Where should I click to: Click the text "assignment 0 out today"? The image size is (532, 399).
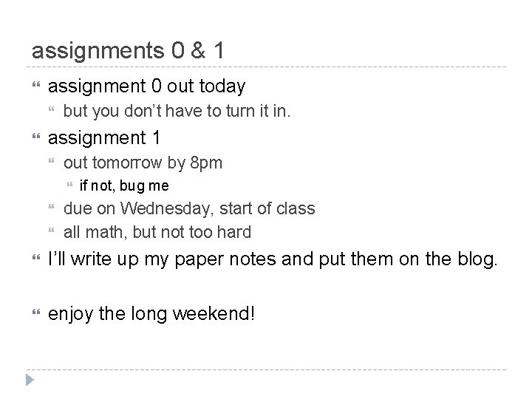point(146,86)
